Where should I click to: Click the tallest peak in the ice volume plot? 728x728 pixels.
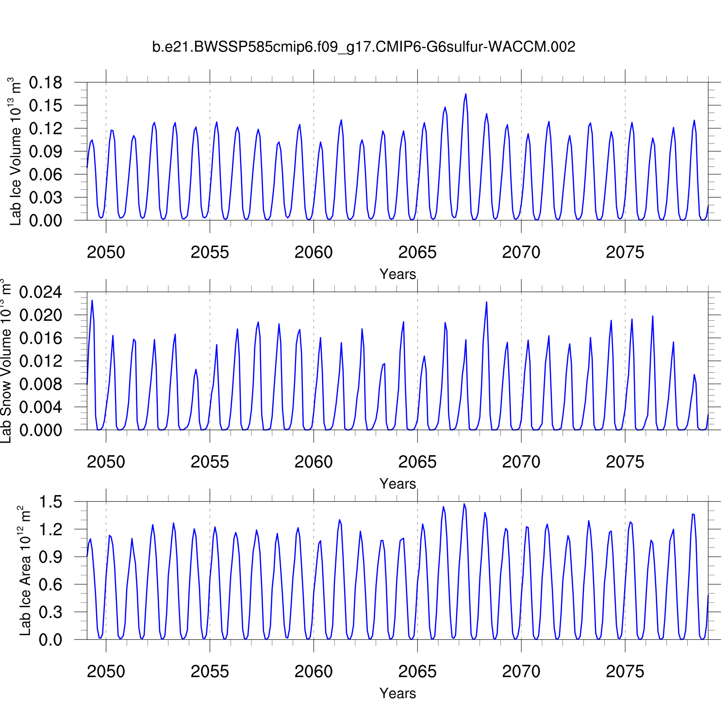point(465,94)
